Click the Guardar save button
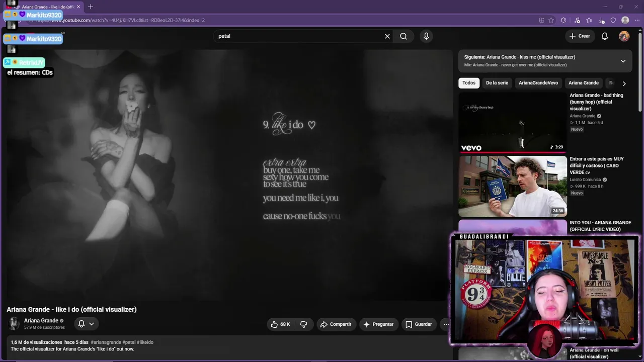This screenshot has width=644, height=362. click(x=419, y=324)
